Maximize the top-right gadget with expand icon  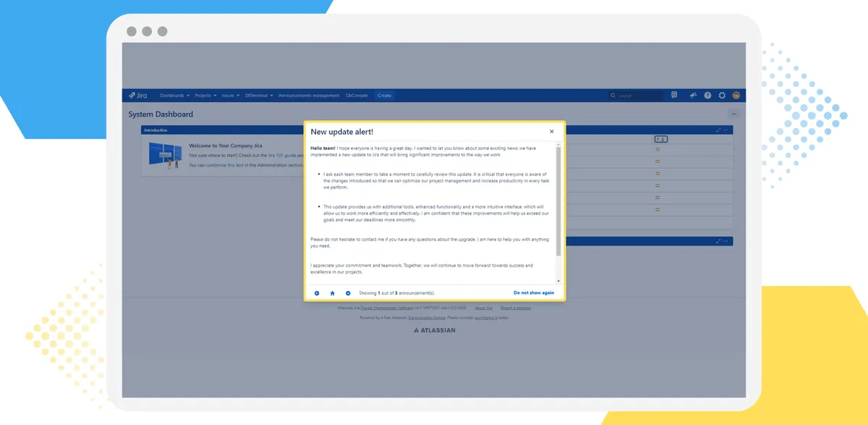click(718, 130)
